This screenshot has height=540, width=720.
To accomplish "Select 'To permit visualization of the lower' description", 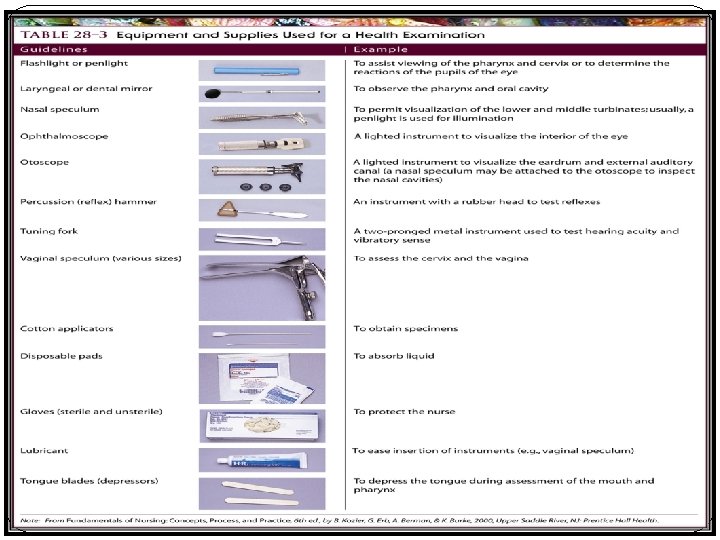I will (523, 114).
